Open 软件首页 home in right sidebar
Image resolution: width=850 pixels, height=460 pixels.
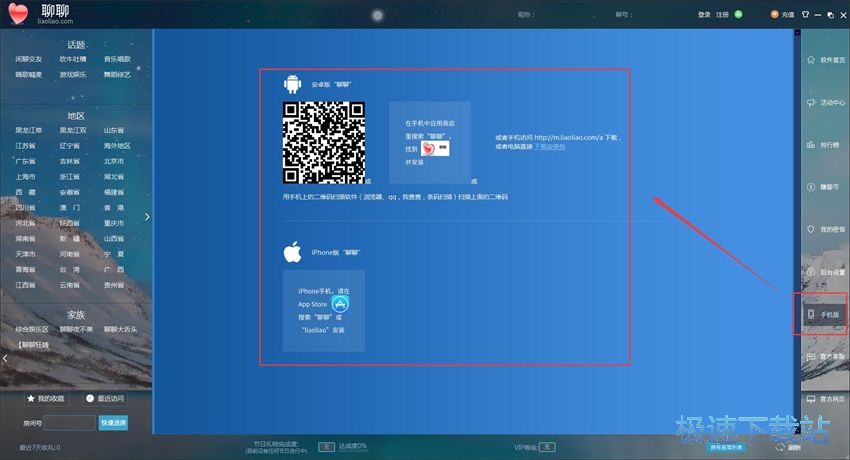tap(826, 60)
